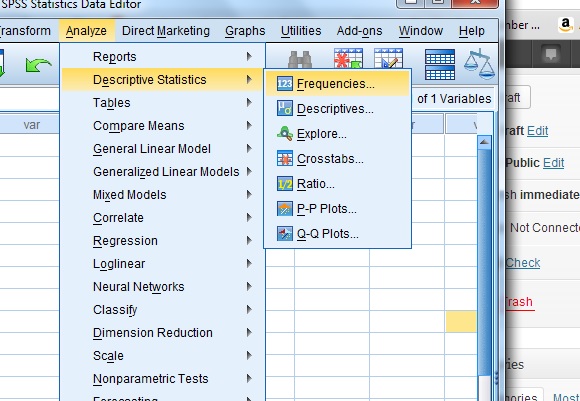Click the comment bubble icon in browser

[551, 55]
